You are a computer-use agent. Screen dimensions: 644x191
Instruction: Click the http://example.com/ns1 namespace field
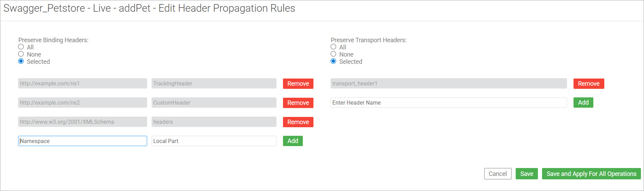point(82,83)
